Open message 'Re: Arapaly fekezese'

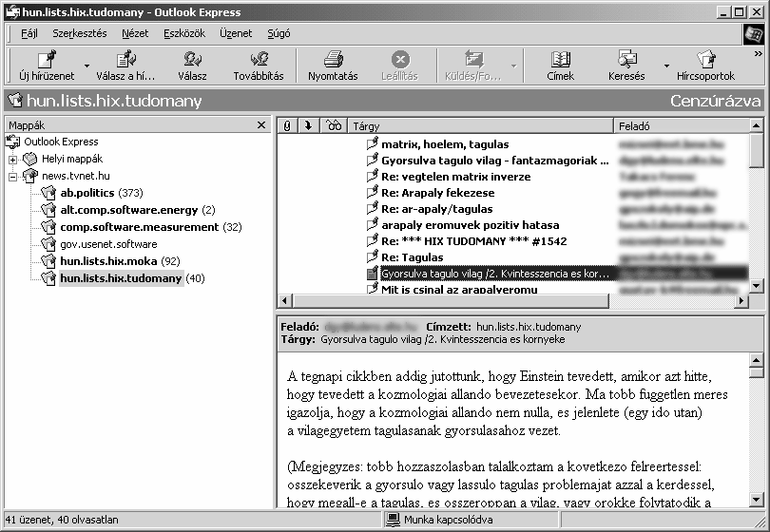[x=437, y=193]
